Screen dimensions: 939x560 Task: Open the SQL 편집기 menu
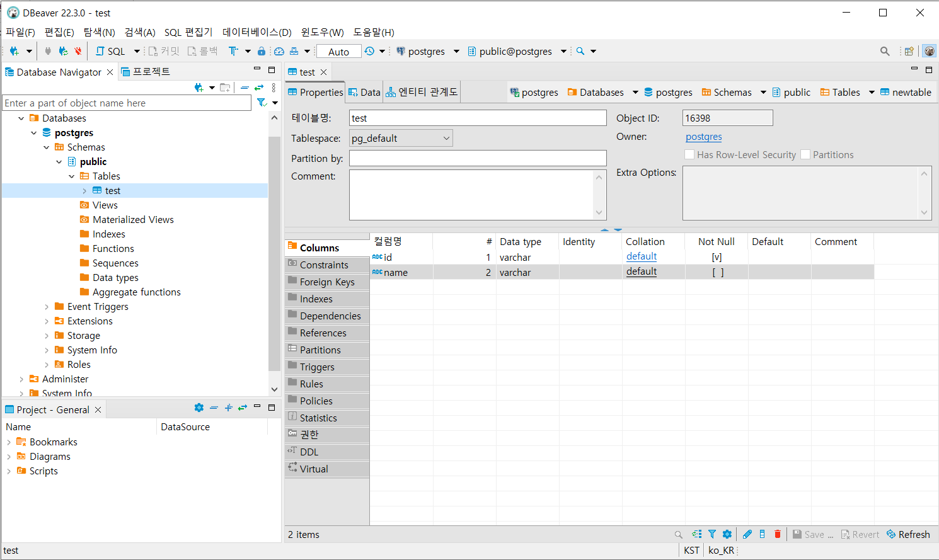tap(188, 32)
